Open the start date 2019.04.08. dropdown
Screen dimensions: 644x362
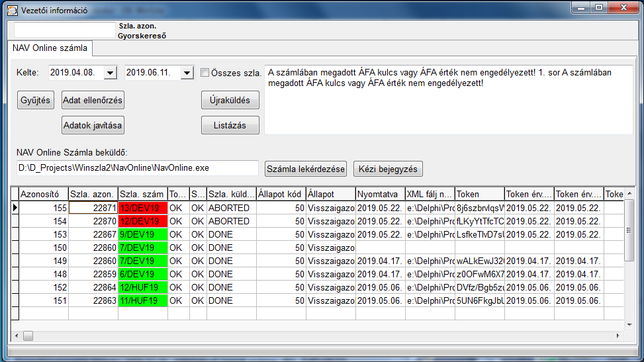(x=110, y=73)
